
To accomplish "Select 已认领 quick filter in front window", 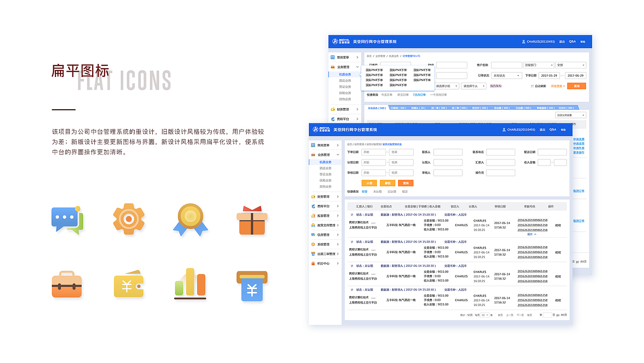I will [391, 191].
